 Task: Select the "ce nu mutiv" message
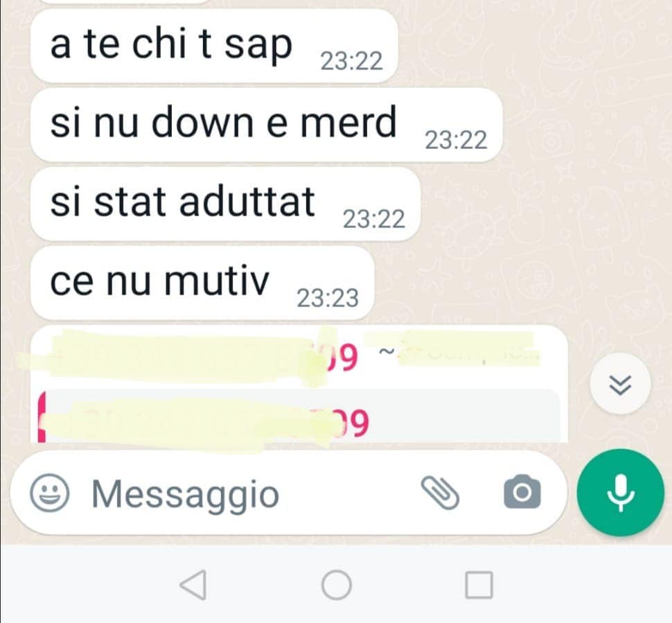[202, 283]
